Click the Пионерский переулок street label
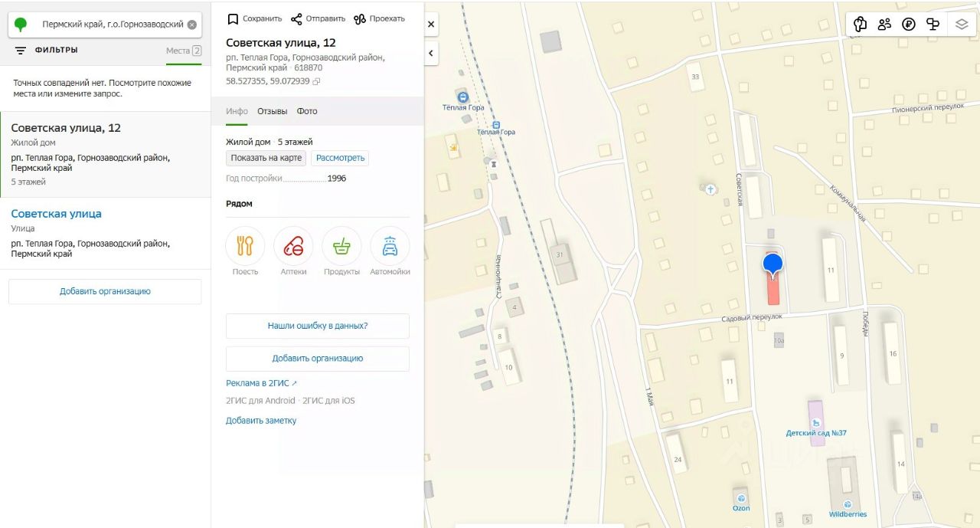This screenshot has width=980, height=528. [x=928, y=108]
